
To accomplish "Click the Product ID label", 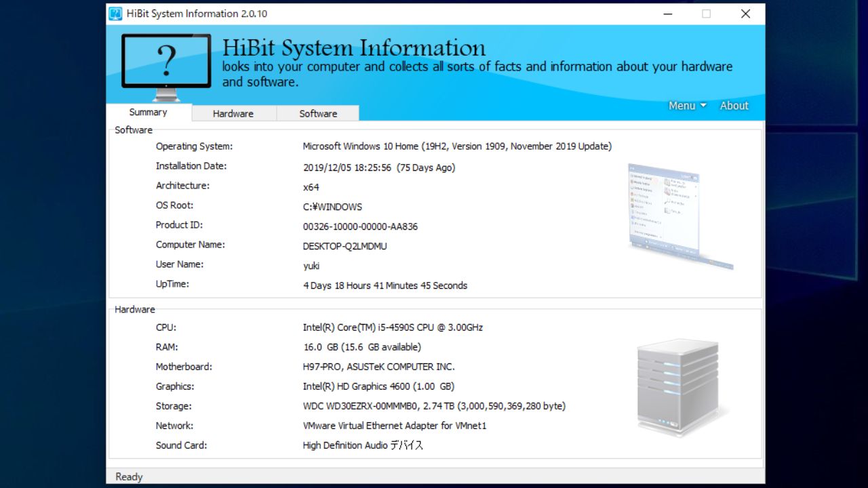I will click(x=179, y=225).
